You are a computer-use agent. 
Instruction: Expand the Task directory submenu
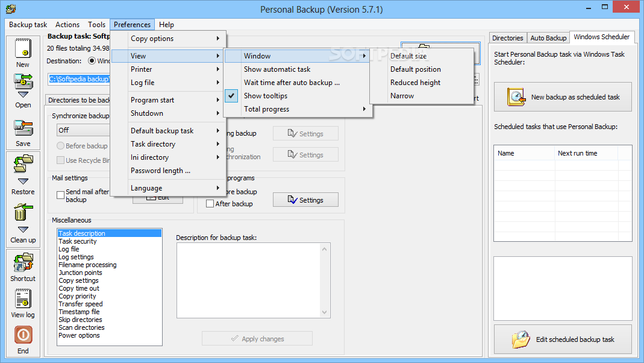pos(168,144)
